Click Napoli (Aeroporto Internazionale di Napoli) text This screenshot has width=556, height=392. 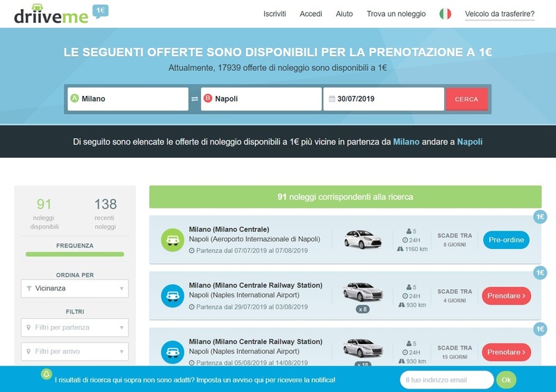pos(254,239)
